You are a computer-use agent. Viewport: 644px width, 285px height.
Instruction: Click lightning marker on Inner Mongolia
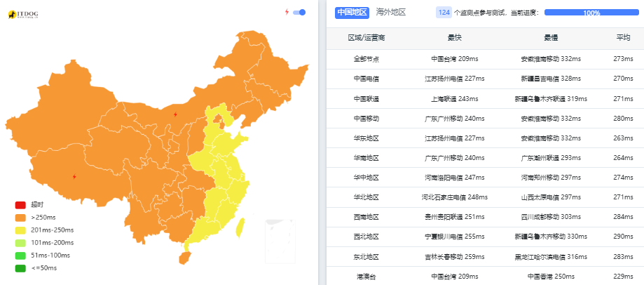[x=175, y=114]
